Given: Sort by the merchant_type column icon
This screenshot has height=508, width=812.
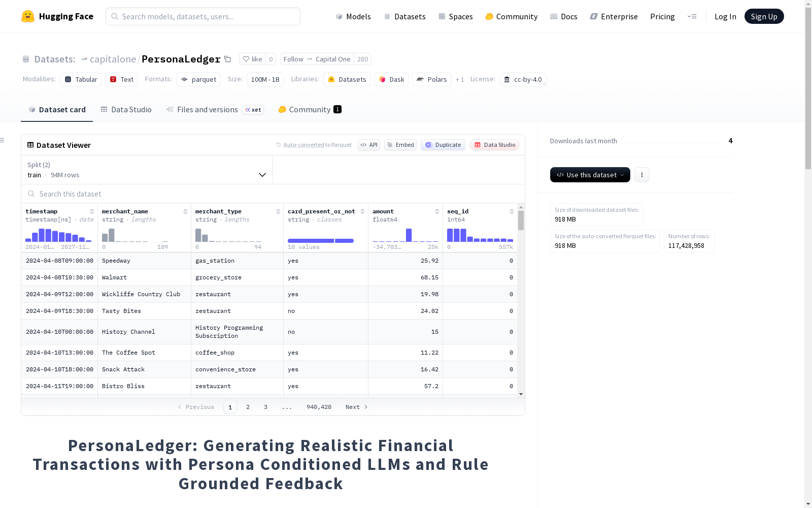Looking at the screenshot, I should click(278, 211).
